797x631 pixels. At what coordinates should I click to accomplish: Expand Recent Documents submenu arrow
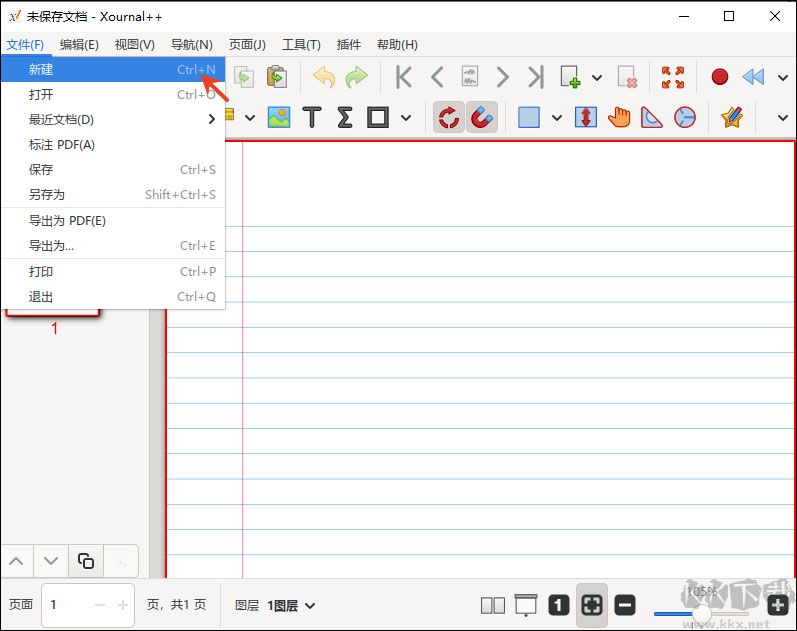point(211,119)
